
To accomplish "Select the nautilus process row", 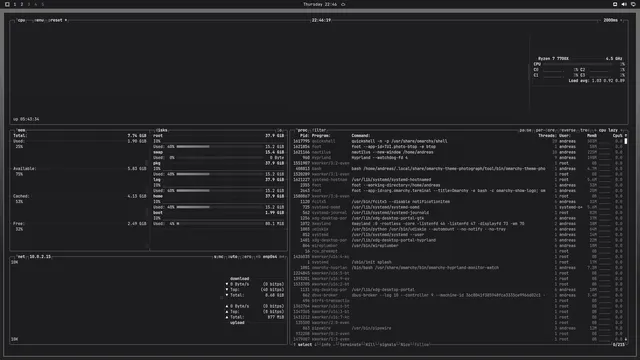I will point(458,152).
